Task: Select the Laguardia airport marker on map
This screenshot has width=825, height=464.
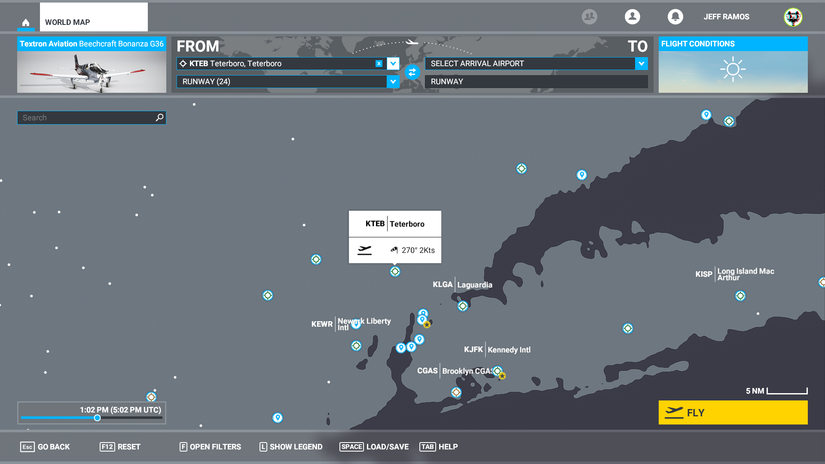Action: coord(462,306)
